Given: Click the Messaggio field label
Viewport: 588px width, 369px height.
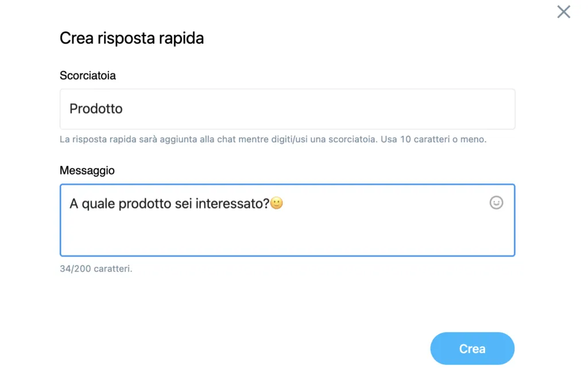Looking at the screenshot, I should click(87, 170).
